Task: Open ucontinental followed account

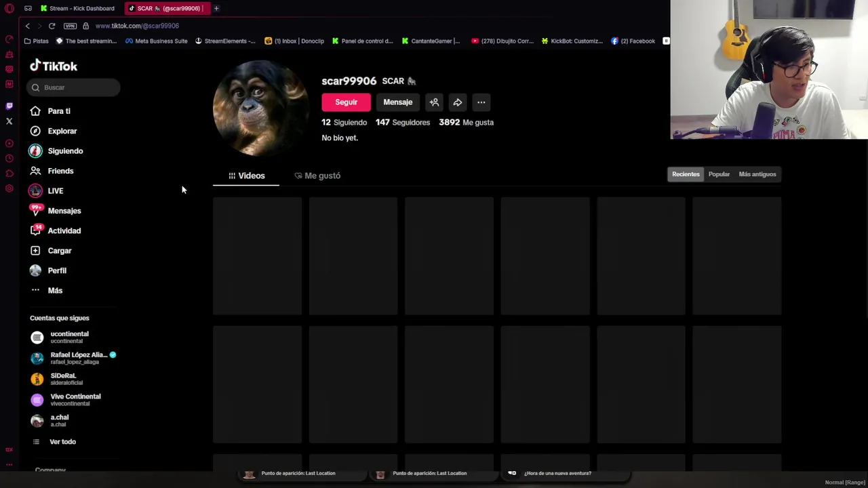Action: 60,337
